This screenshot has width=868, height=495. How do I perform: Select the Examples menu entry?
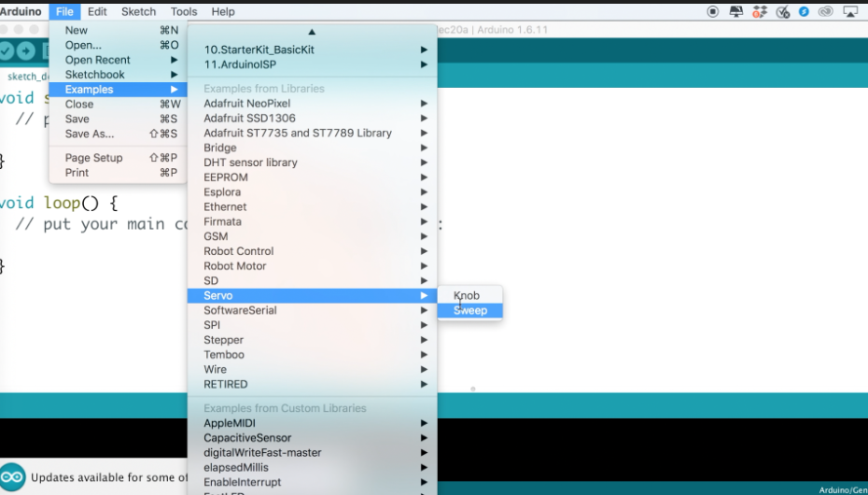click(118, 90)
